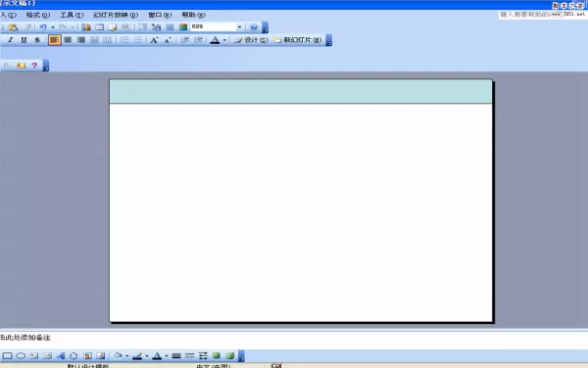
Task: Open the Dash Style options
Action: pyautogui.click(x=190, y=356)
